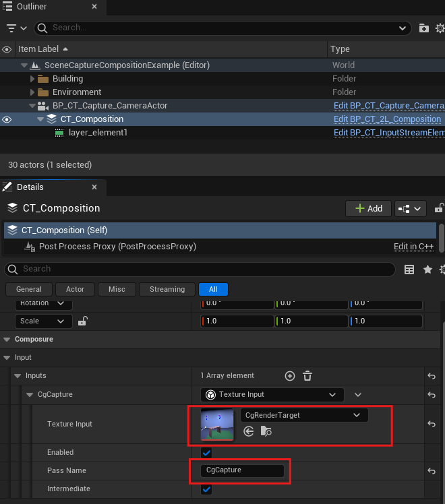Open the CgRenderTarget asset dropdown
This screenshot has height=504, width=445.
303,416
